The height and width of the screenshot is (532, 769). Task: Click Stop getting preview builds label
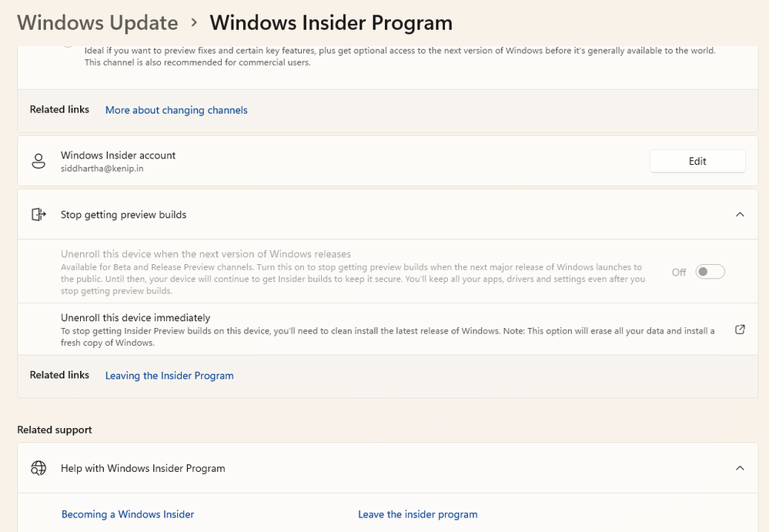pyautogui.click(x=124, y=215)
